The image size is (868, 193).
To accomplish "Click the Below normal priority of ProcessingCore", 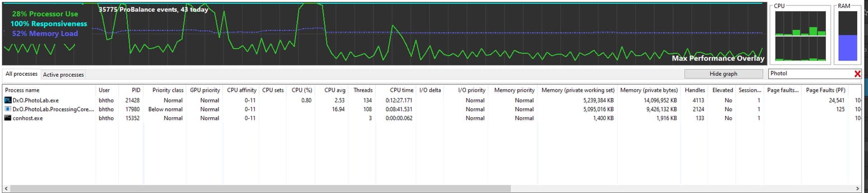I will (x=165, y=109).
